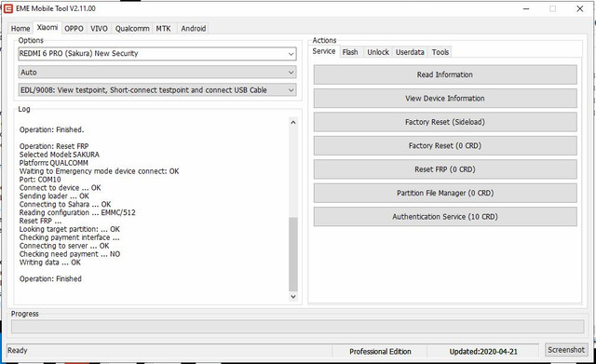Open the OPPO tab
The width and height of the screenshot is (596, 364).
[x=74, y=29]
